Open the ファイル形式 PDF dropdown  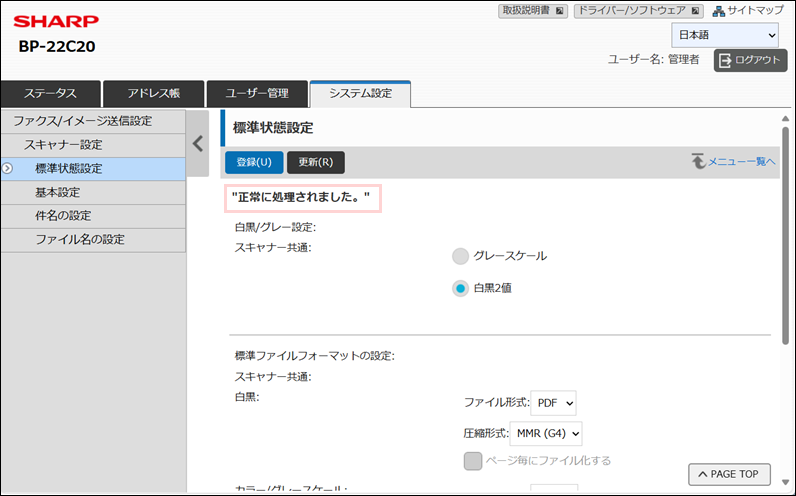pyautogui.click(x=553, y=402)
